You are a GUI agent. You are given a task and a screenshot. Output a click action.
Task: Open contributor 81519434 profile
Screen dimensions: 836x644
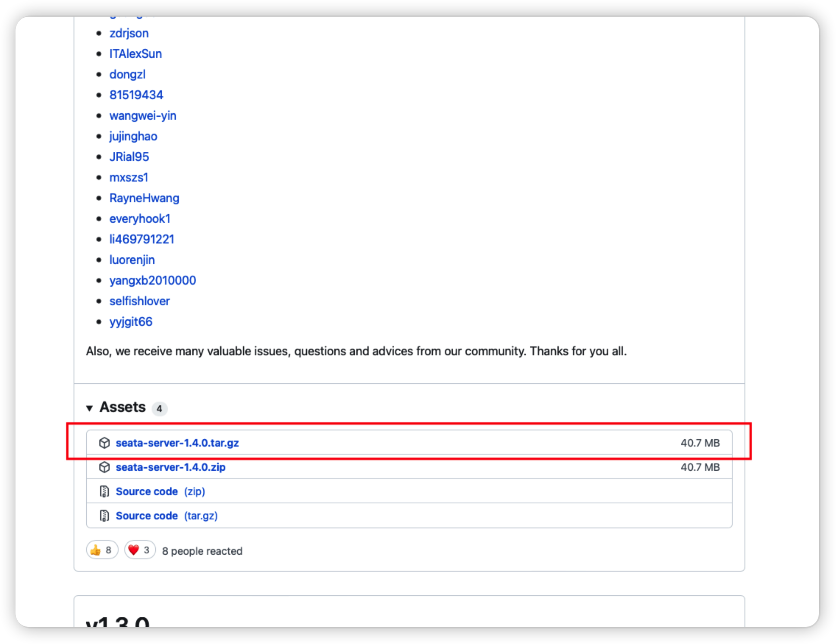(136, 95)
